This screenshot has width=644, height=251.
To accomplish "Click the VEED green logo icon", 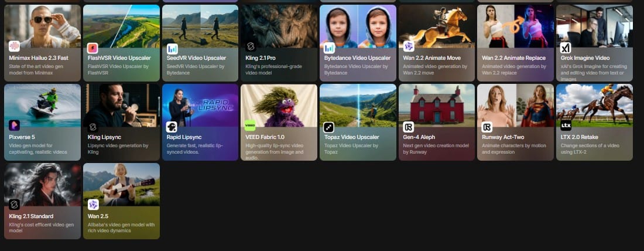I will pos(251,126).
